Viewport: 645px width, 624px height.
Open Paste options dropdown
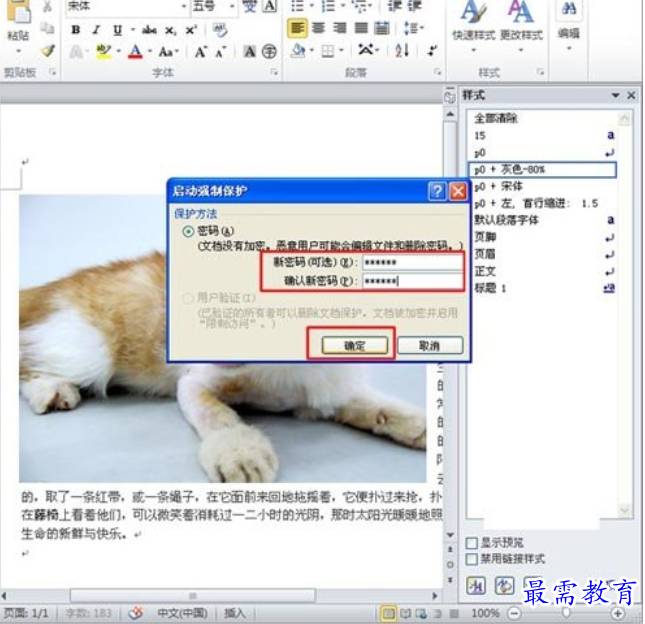pos(18,51)
